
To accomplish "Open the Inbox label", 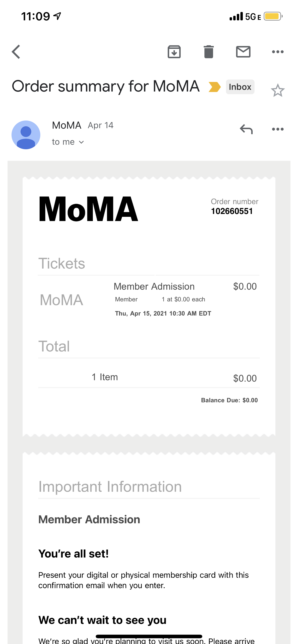I will (x=240, y=87).
